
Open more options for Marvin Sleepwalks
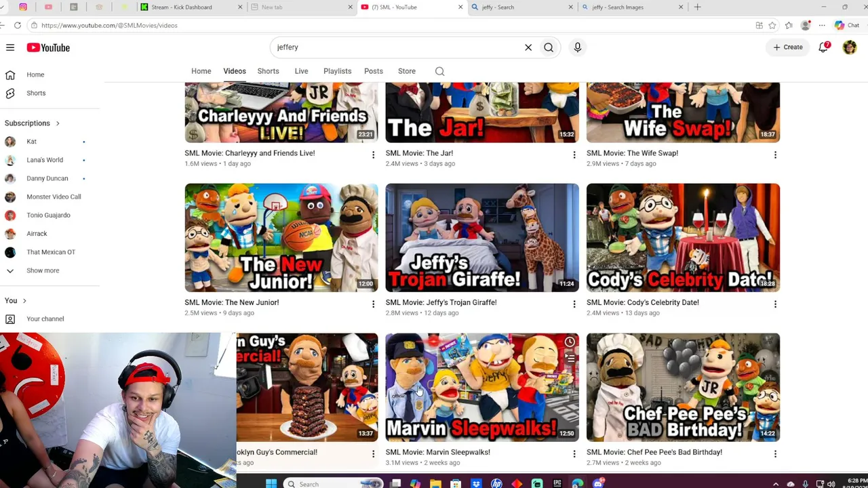pyautogui.click(x=574, y=453)
